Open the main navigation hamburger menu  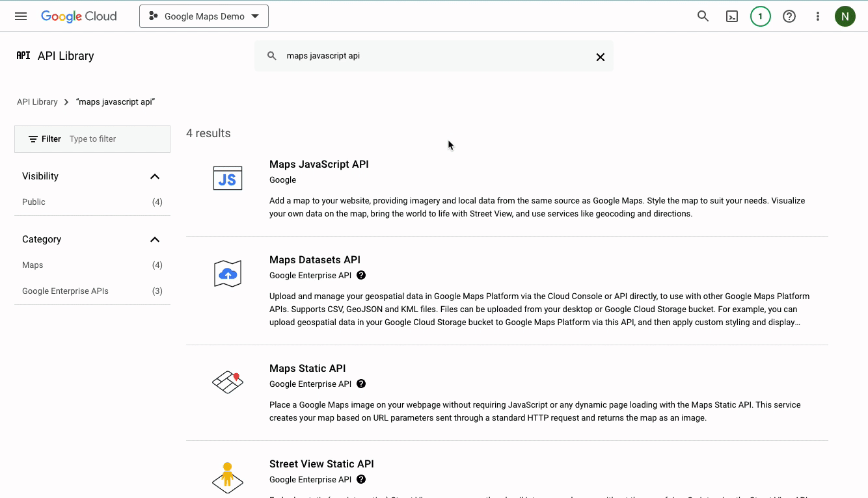pyautogui.click(x=21, y=16)
